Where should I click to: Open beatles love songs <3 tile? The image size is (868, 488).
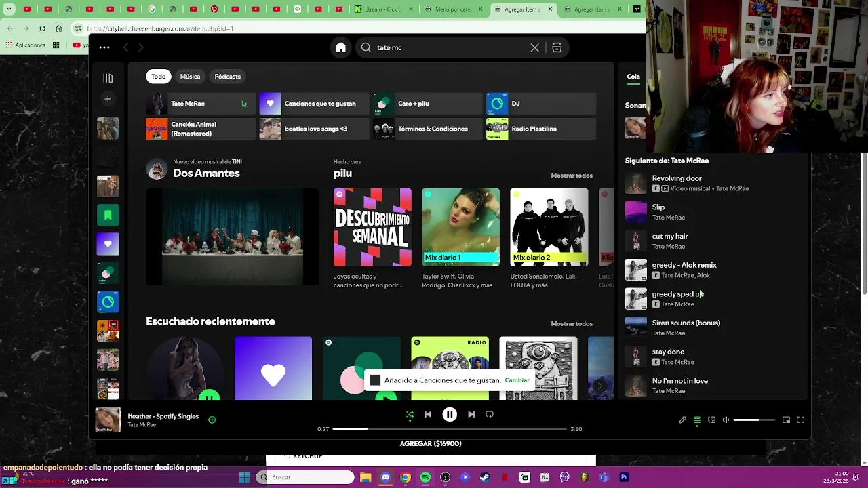[x=313, y=129]
